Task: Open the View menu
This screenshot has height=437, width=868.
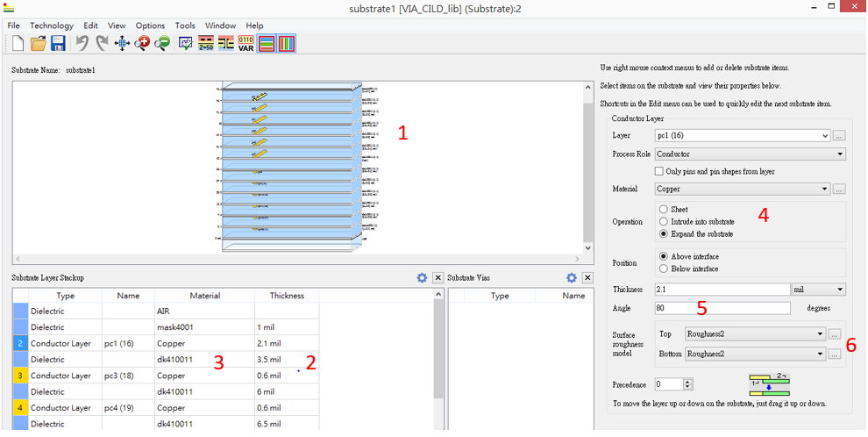Action: tap(117, 25)
